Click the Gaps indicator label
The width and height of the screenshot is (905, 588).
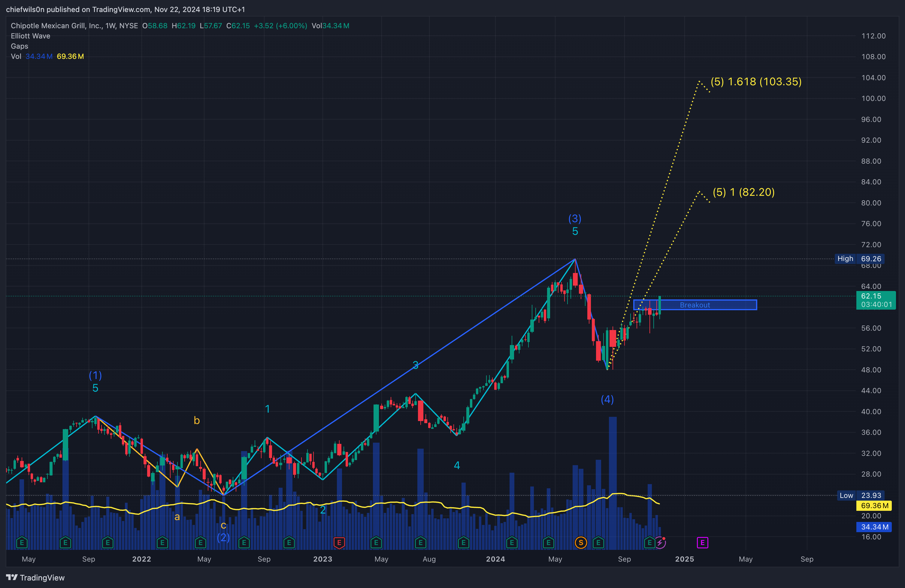coord(20,46)
